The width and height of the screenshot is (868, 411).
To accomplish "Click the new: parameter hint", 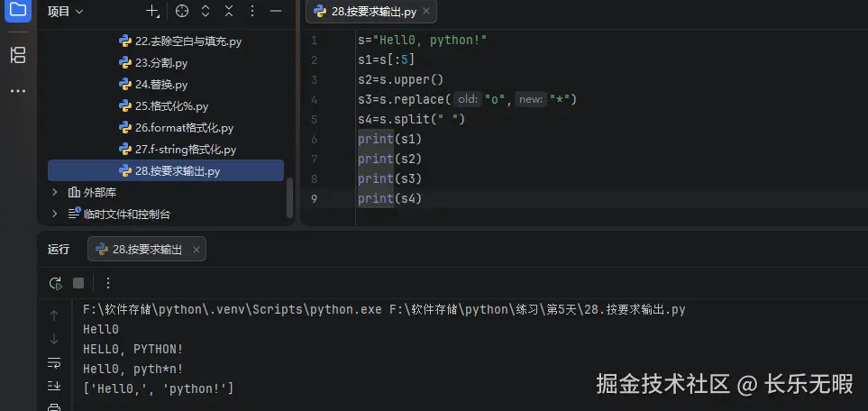I will [x=530, y=100].
